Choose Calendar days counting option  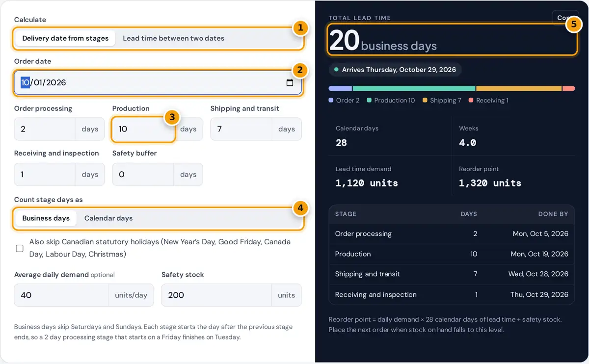pyautogui.click(x=108, y=218)
